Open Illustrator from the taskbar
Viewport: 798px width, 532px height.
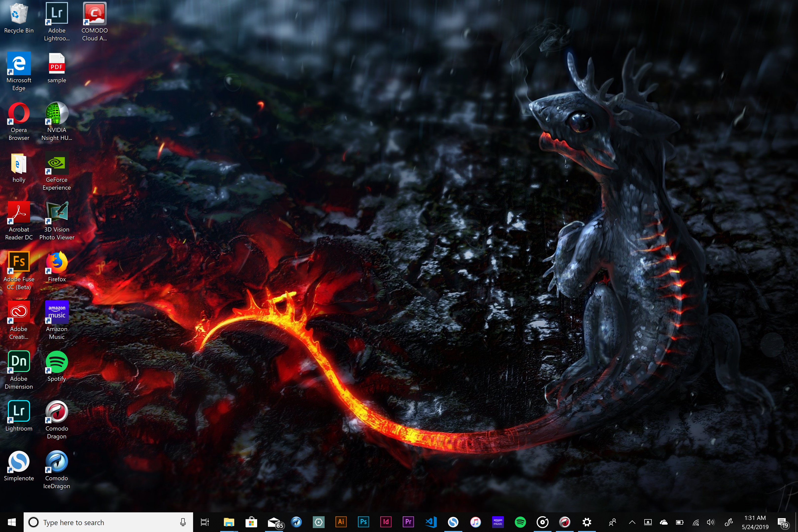(341, 522)
